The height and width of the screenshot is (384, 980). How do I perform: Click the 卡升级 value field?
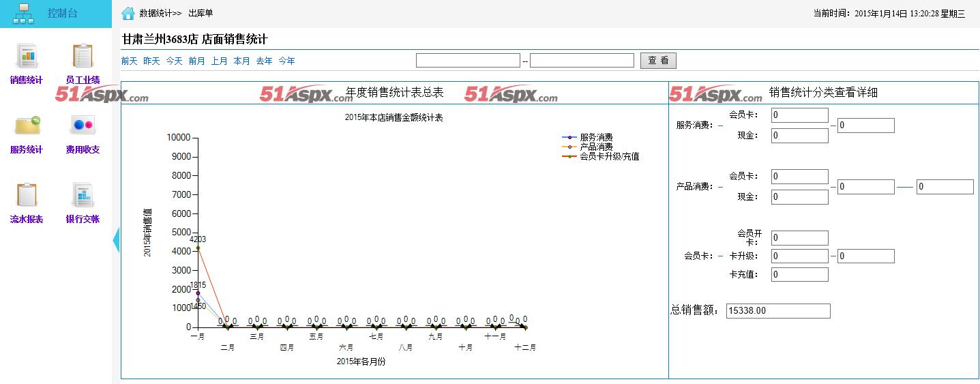pyautogui.click(x=799, y=256)
